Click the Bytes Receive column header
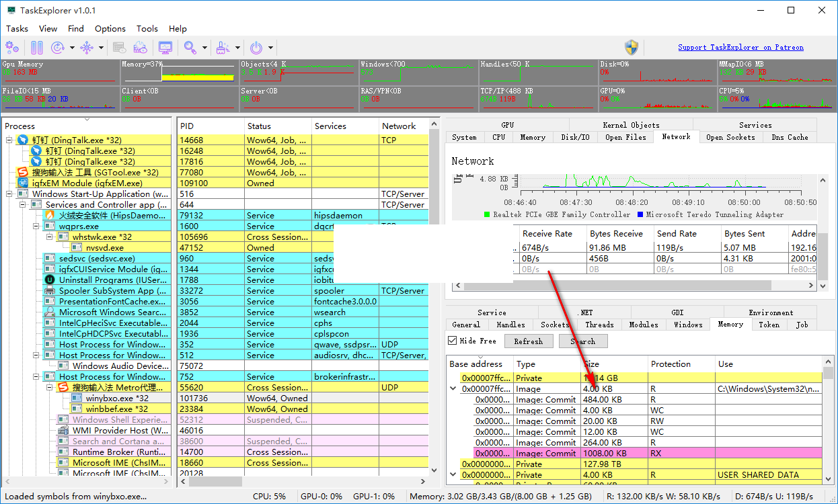 616,234
